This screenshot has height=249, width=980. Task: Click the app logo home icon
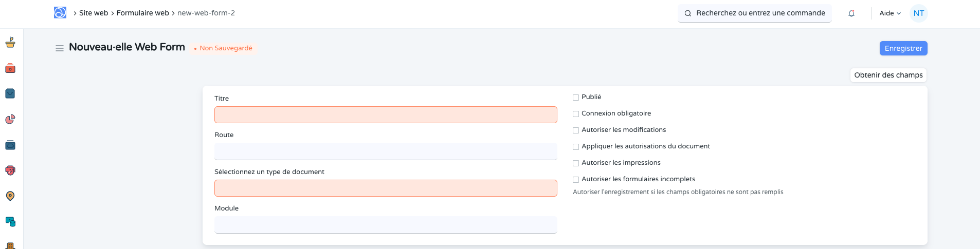(x=60, y=13)
